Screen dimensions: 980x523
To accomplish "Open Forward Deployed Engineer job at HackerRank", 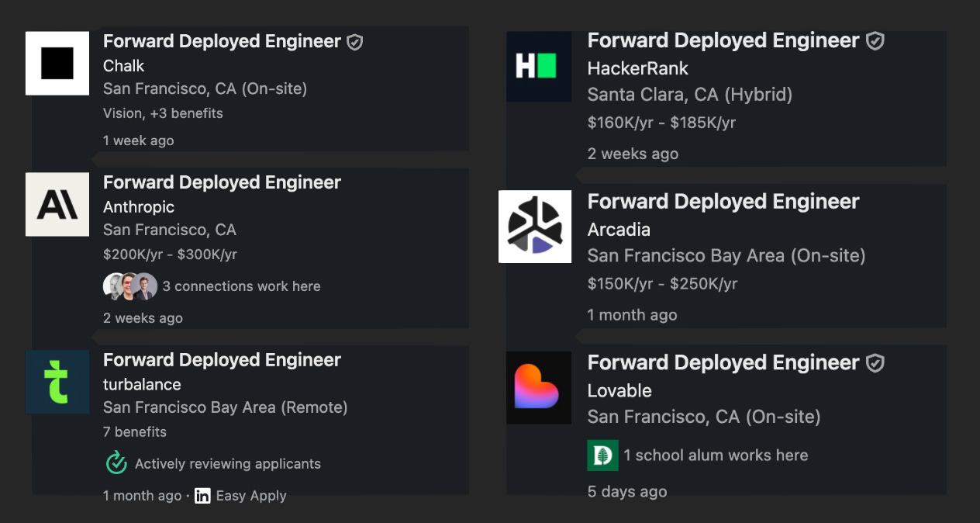I will 723,40.
